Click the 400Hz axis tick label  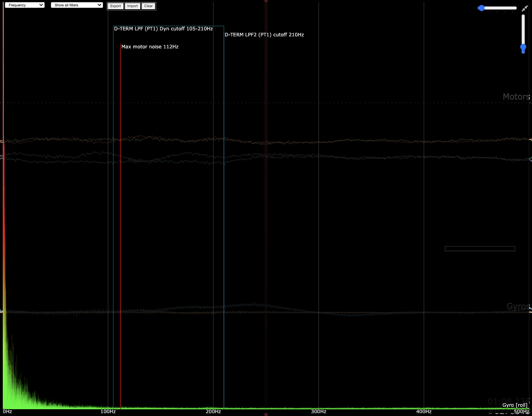[x=424, y=412]
